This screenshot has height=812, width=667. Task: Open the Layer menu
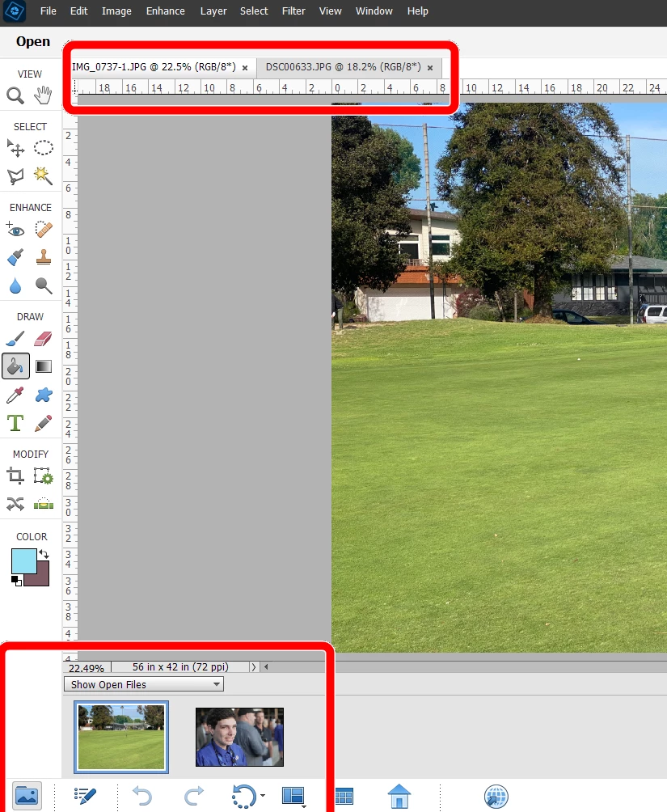tap(213, 11)
